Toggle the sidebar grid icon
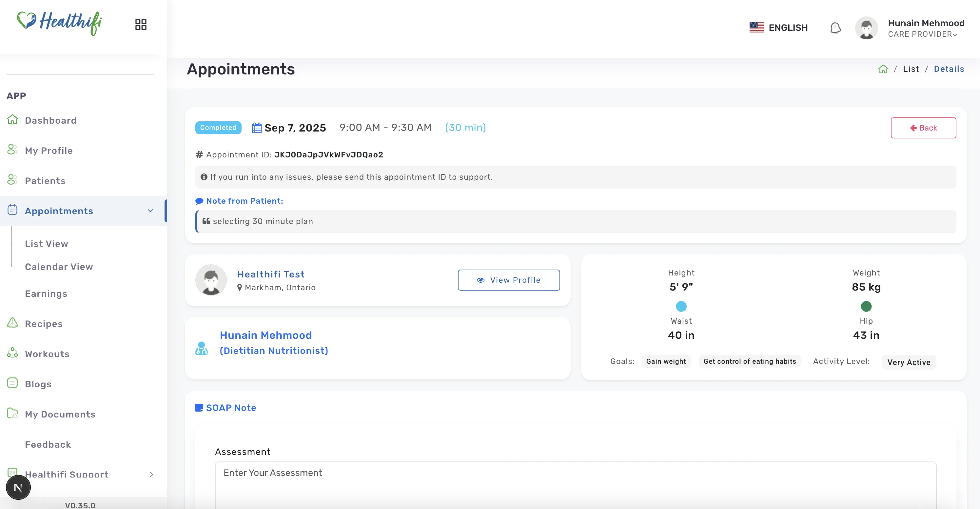 (141, 25)
